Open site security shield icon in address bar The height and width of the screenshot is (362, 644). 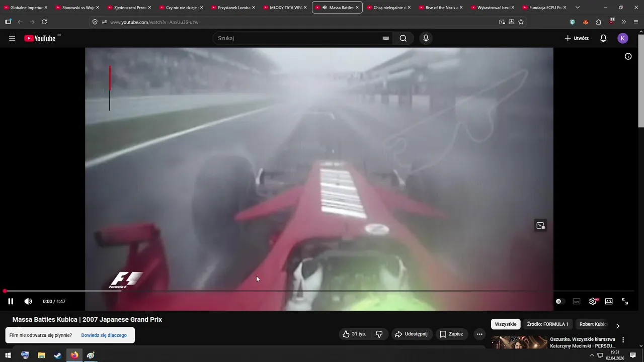(95, 22)
